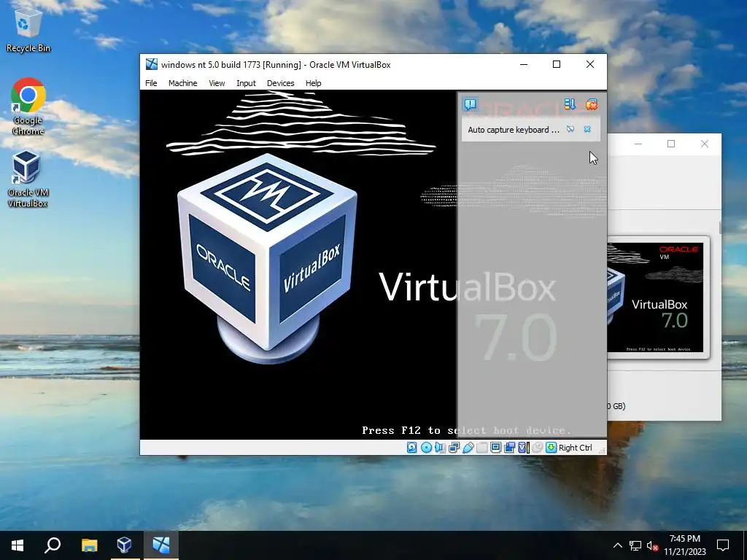Open the Recycle Bin desktop icon
This screenshot has width=747, height=560.
click(x=28, y=30)
